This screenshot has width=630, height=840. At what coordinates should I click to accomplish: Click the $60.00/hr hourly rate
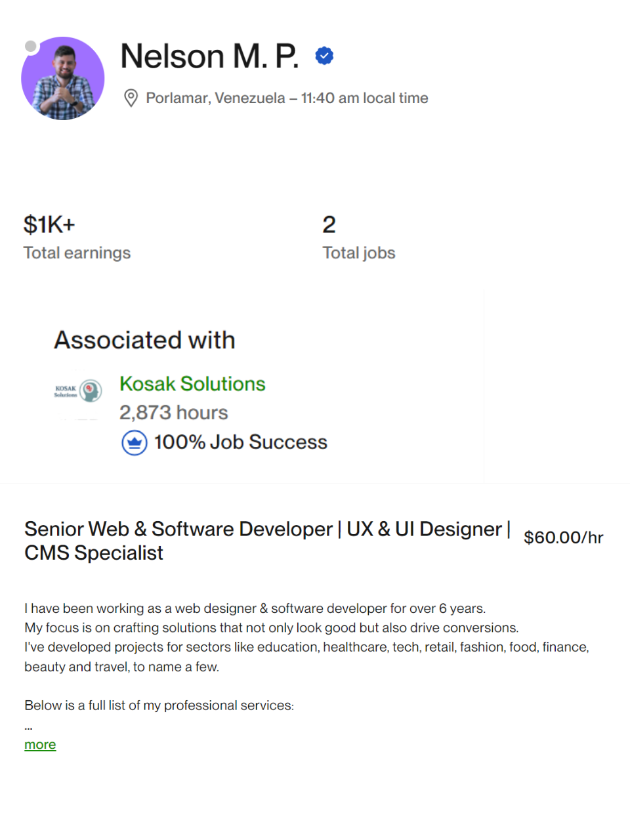[564, 538]
